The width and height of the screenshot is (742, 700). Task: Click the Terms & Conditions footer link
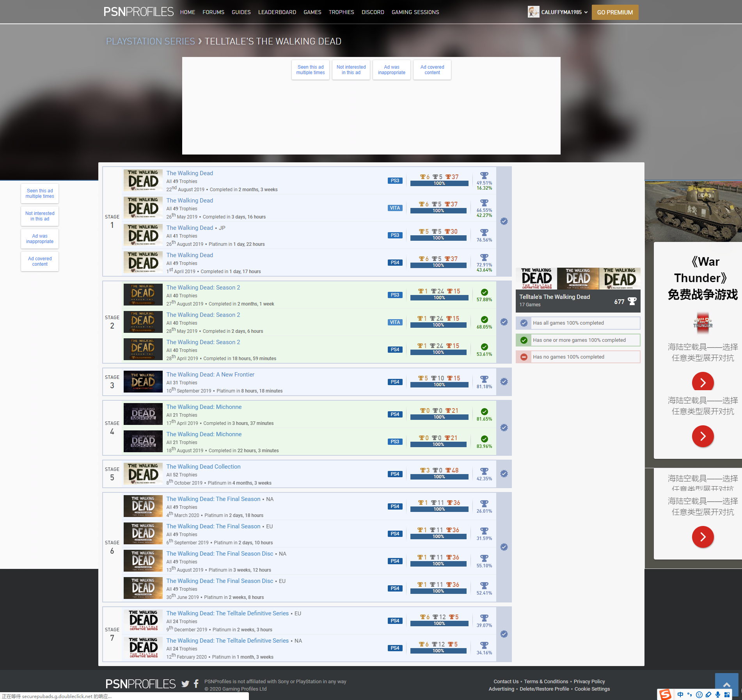[546, 682]
